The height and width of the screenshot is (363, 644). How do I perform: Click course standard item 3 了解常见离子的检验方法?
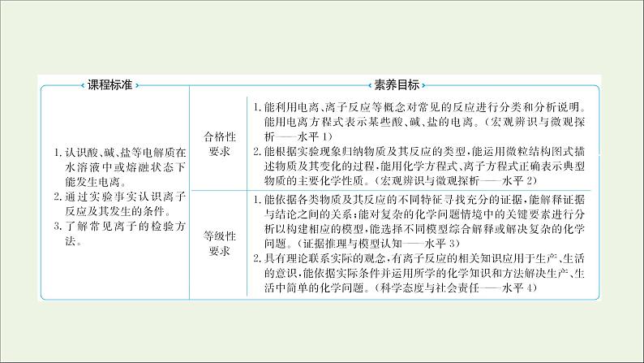click(x=120, y=234)
